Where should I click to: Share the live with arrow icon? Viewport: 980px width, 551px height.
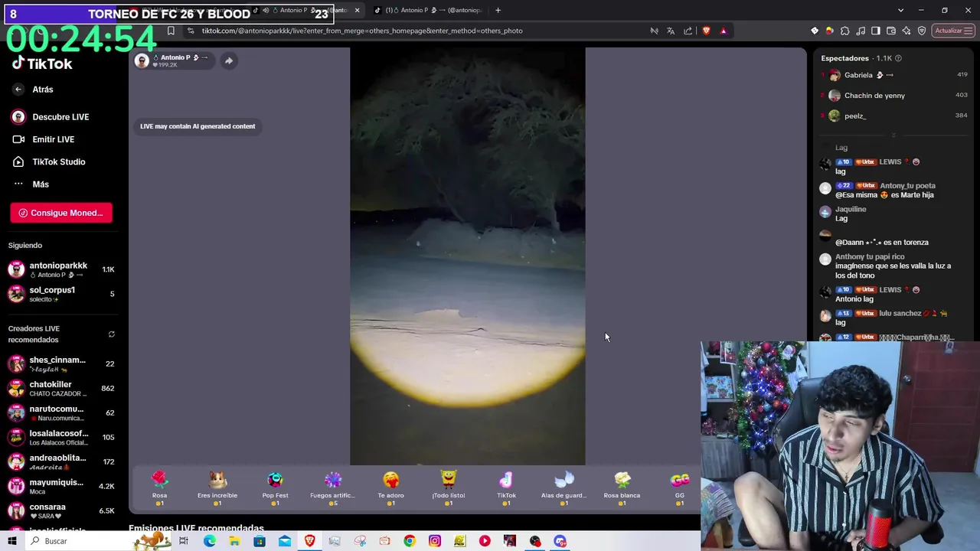coord(228,60)
